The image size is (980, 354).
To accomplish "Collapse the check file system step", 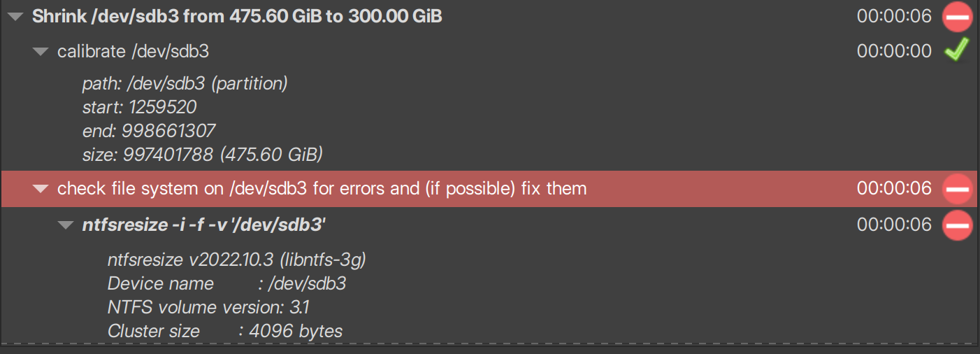I will (41, 189).
